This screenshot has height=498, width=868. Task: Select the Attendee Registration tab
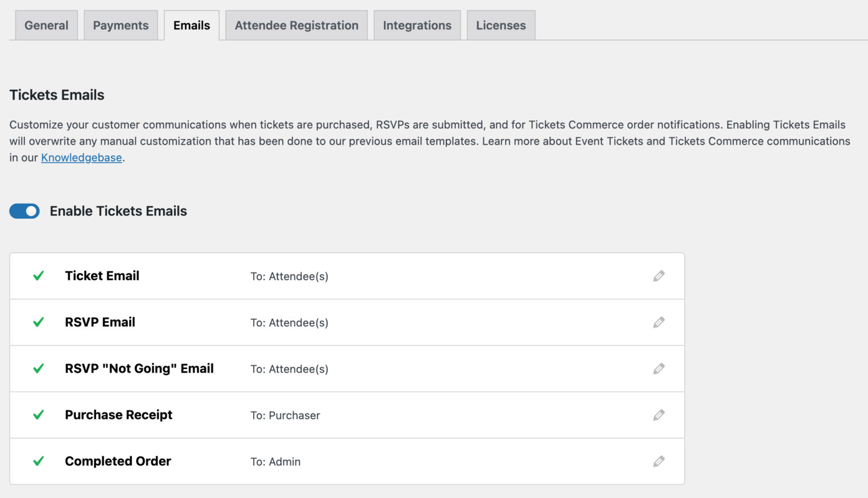[296, 25]
